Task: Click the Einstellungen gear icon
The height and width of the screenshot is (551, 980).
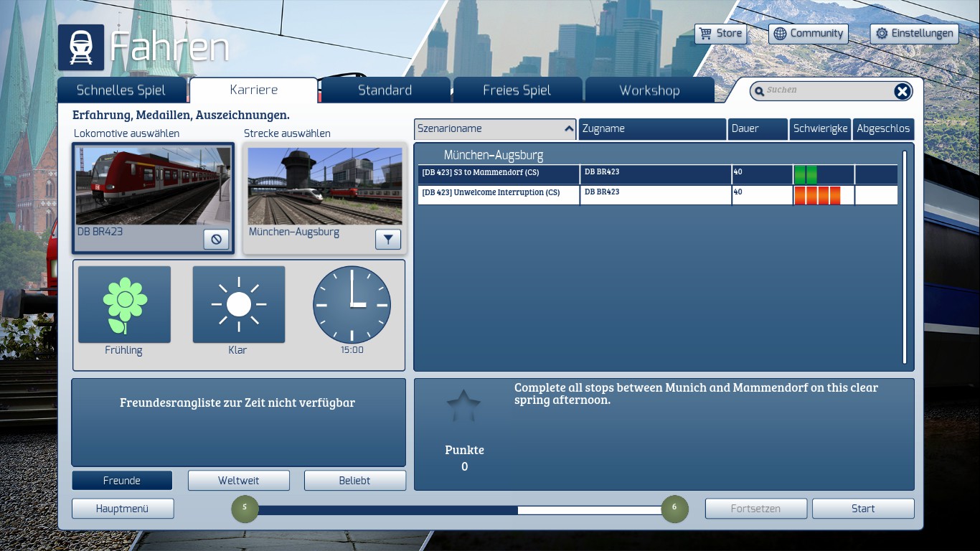Action: pyautogui.click(x=882, y=34)
